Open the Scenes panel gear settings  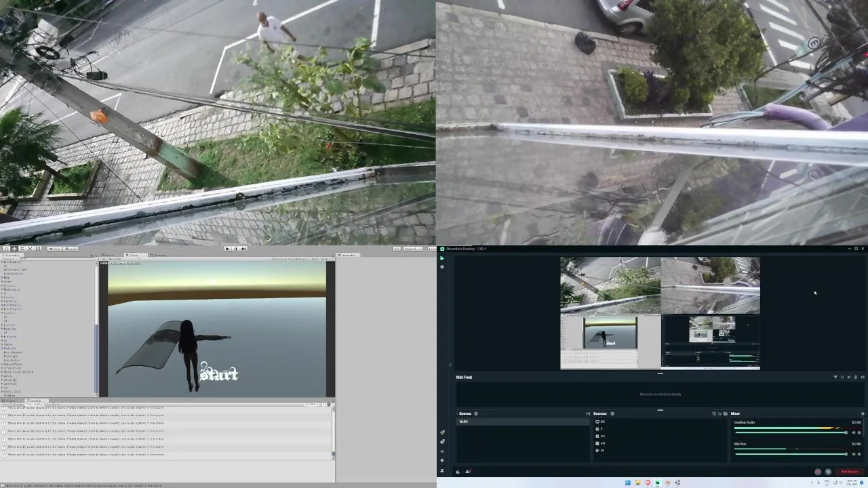[x=476, y=413]
